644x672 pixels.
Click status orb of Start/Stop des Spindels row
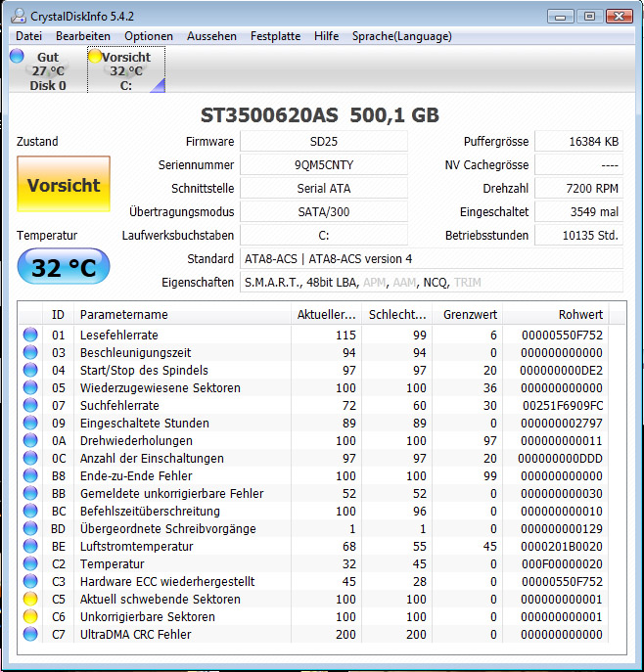coord(30,370)
